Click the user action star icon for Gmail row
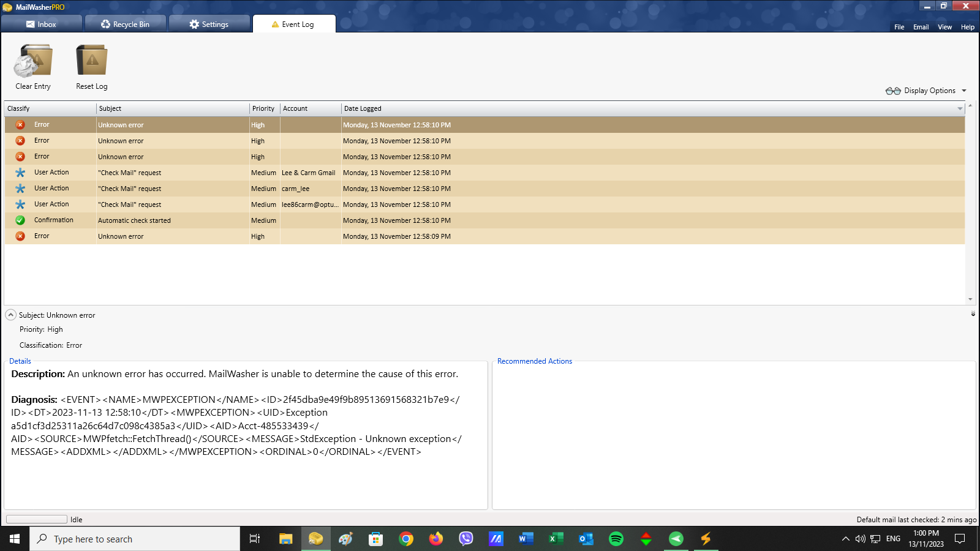Viewport: 980px width, 551px height. 20,173
